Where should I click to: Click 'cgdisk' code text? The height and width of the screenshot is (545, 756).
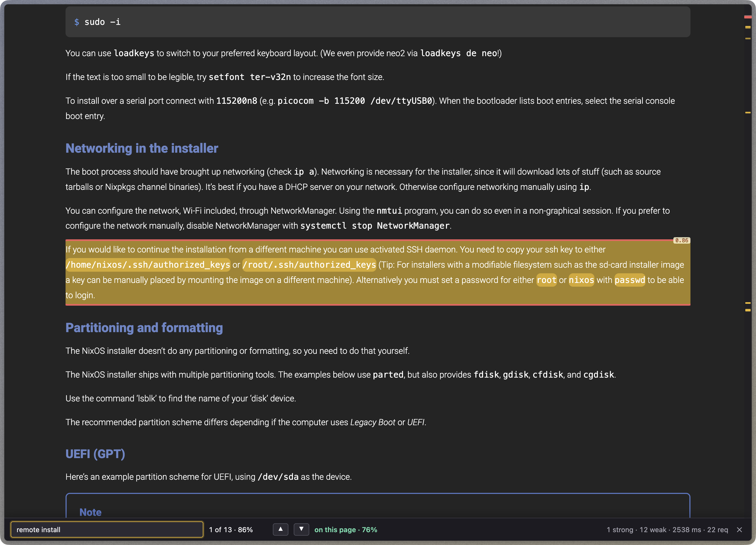point(598,375)
